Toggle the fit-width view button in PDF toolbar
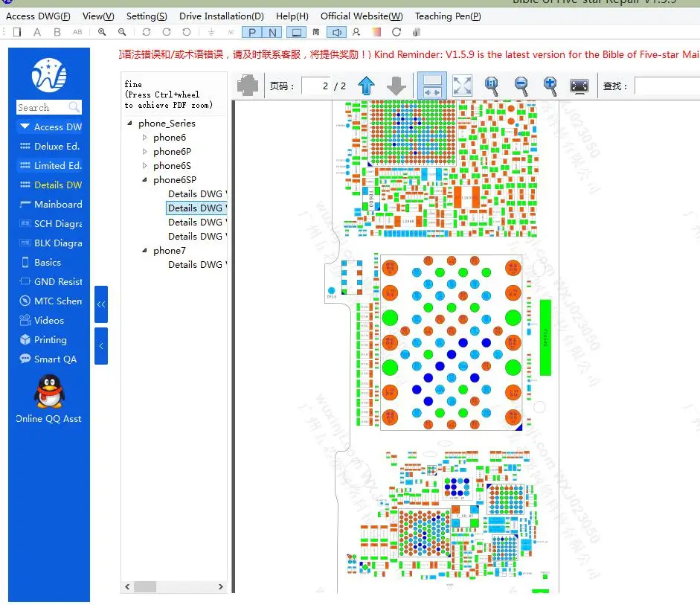 point(431,86)
